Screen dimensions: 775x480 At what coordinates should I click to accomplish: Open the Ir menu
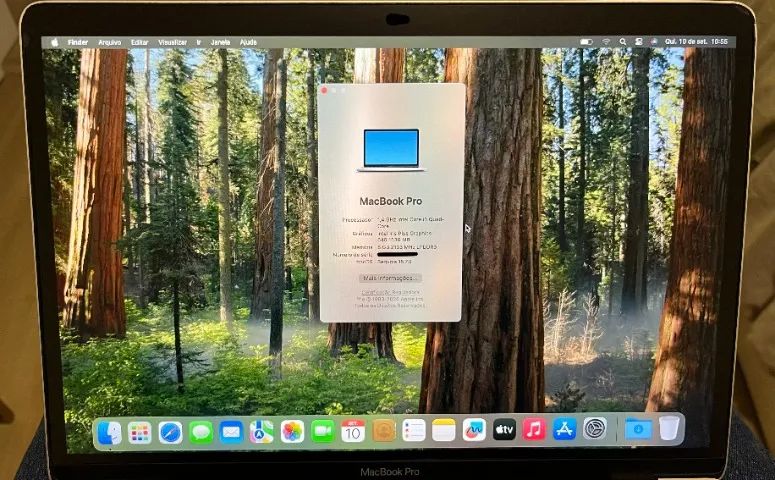pos(199,43)
